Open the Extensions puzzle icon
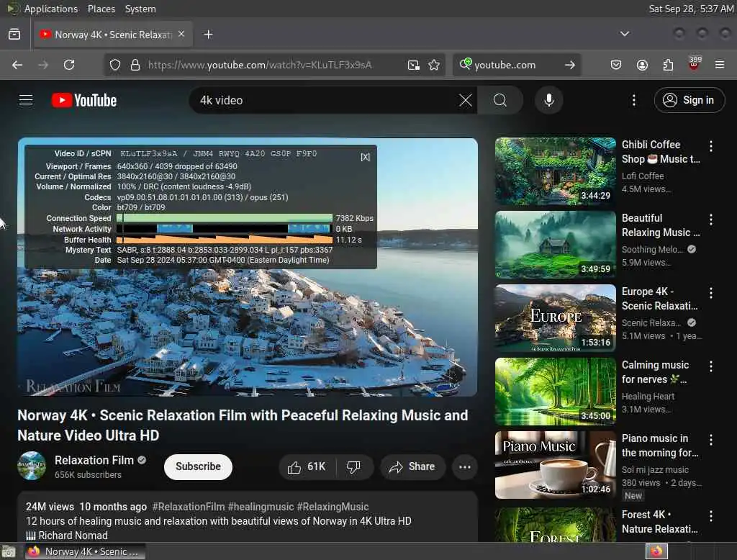The image size is (737, 560). pyautogui.click(x=668, y=65)
